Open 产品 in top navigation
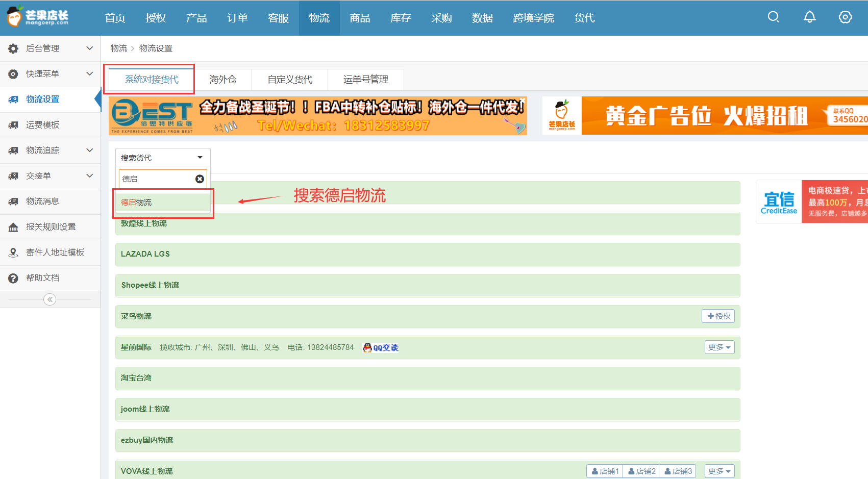The image size is (868, 479). [197, 18]
